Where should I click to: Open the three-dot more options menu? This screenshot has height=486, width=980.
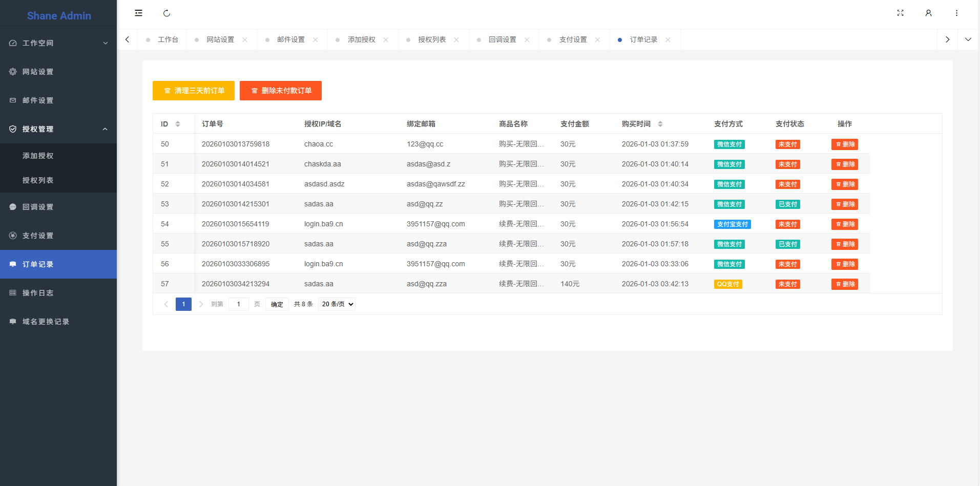pyautogui.click(x=956, y=13)
